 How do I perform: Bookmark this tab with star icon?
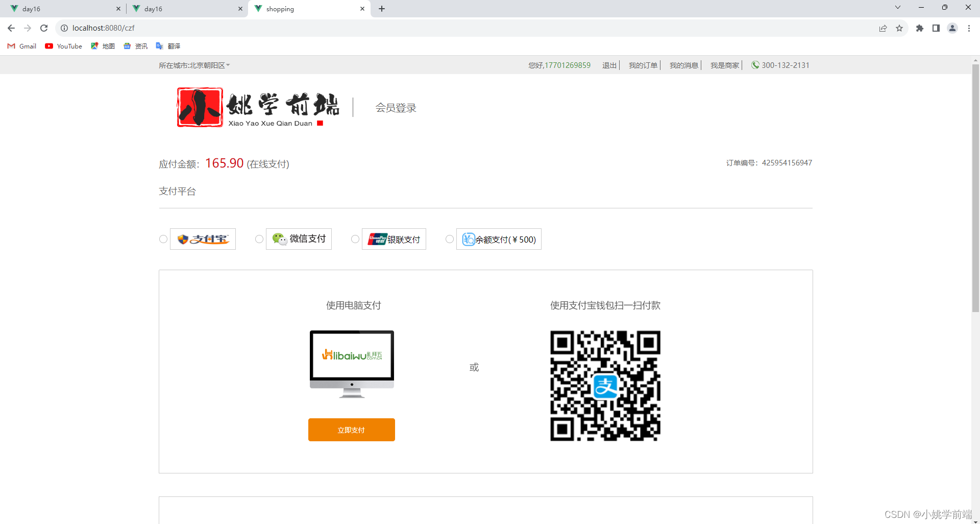[899, 28]
